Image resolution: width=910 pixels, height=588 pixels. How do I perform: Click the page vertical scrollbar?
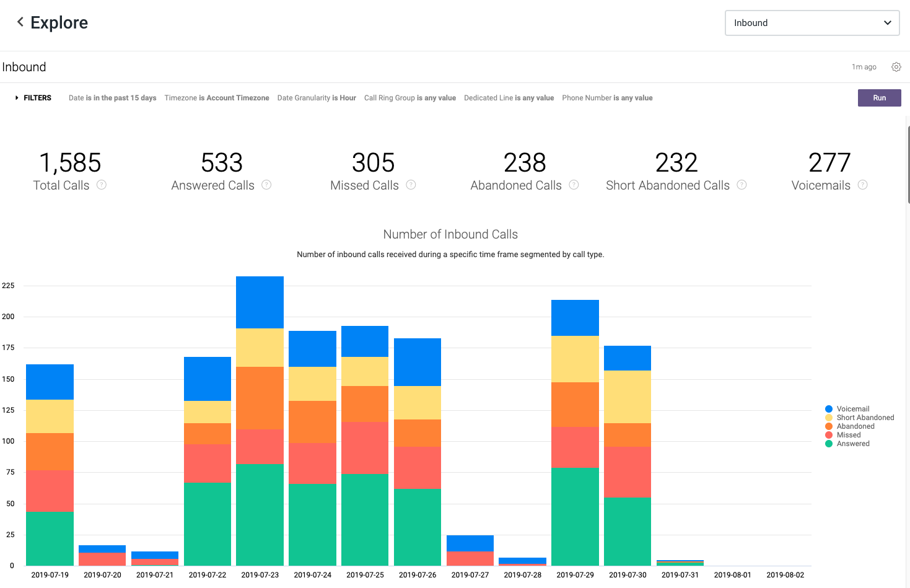coord(908,164)
